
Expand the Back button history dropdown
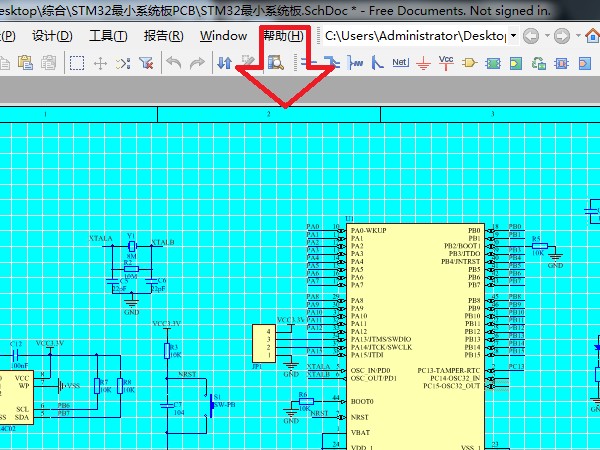coord(547,36)
